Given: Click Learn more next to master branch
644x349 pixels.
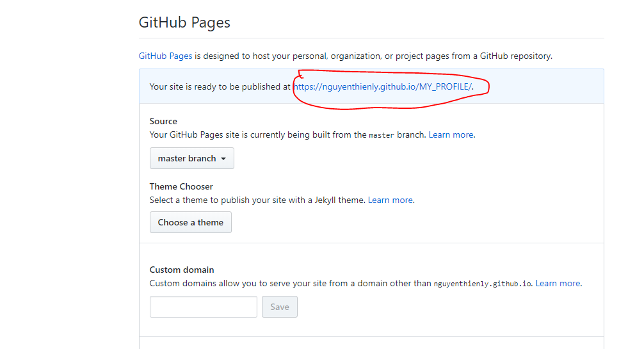Looking at the screenshot, I should tap(451, 135).
